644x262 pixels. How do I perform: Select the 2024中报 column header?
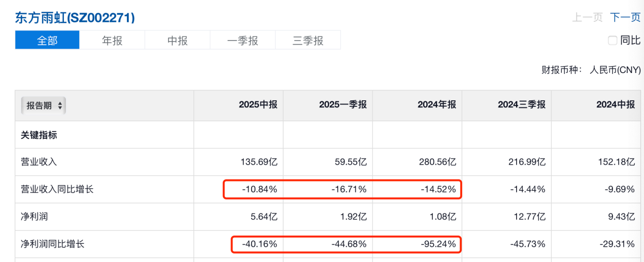coord(616,105)
